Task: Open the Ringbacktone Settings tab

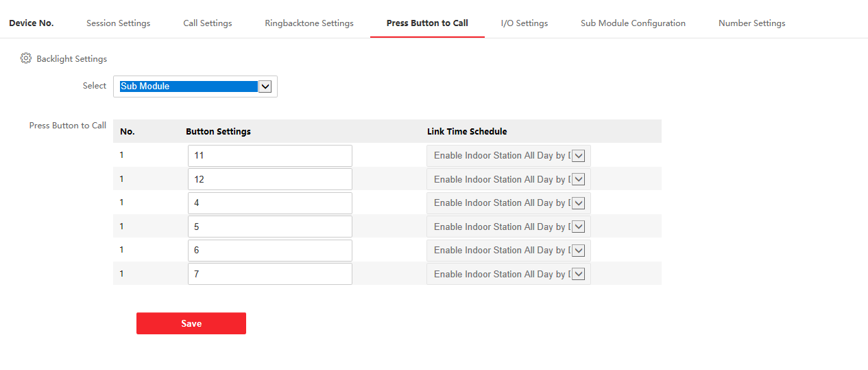Action: point(309,23)
